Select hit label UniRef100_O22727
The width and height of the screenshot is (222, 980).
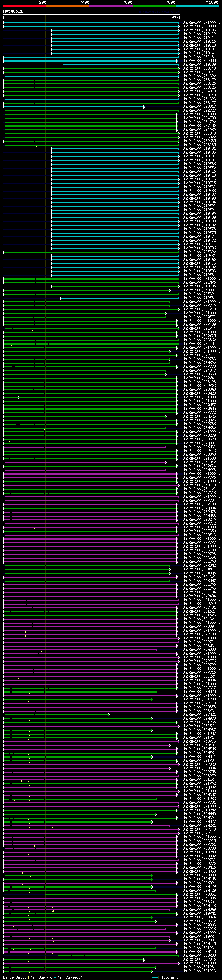pos(199,111)
